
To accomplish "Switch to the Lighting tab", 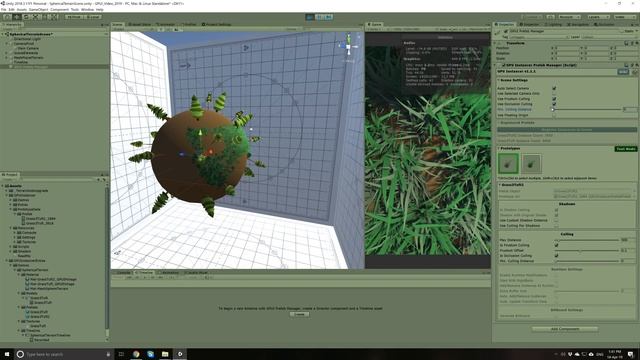I will coord(553,24).
